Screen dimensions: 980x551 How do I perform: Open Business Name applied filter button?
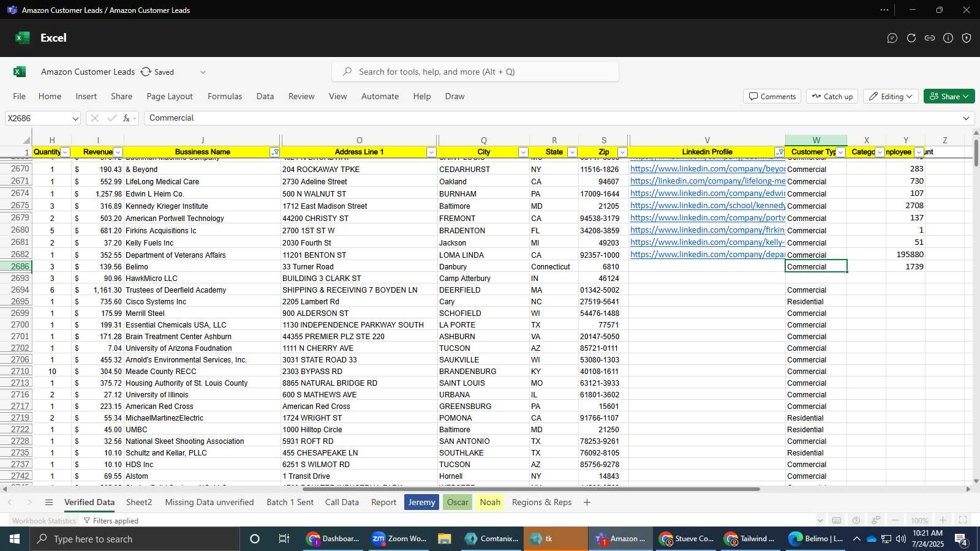coord(274,152)
